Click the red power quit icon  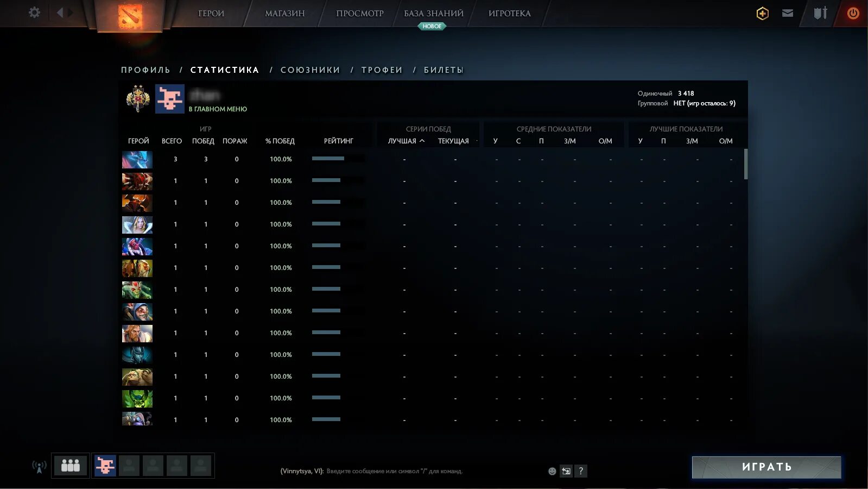(x=853, y=13)
